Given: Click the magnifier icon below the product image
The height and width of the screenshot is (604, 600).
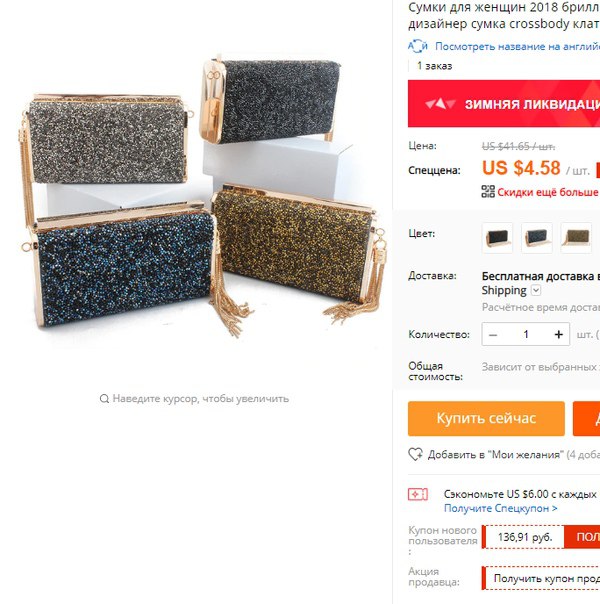Looking at the screenshot, I should [x=104, y=399].
